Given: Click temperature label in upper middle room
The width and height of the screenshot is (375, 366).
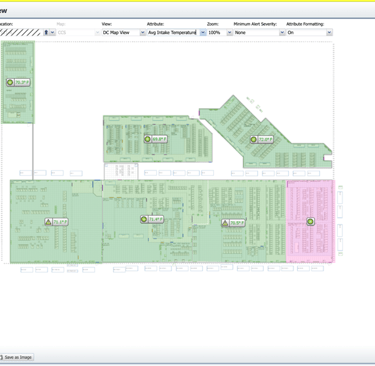Looking at the screenshot, I should coord(159,139).
